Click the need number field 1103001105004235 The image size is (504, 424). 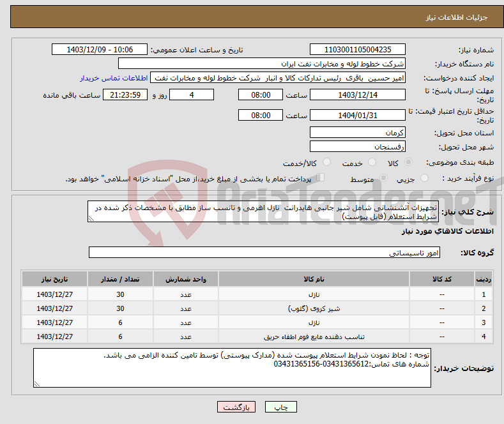point(358,49)
